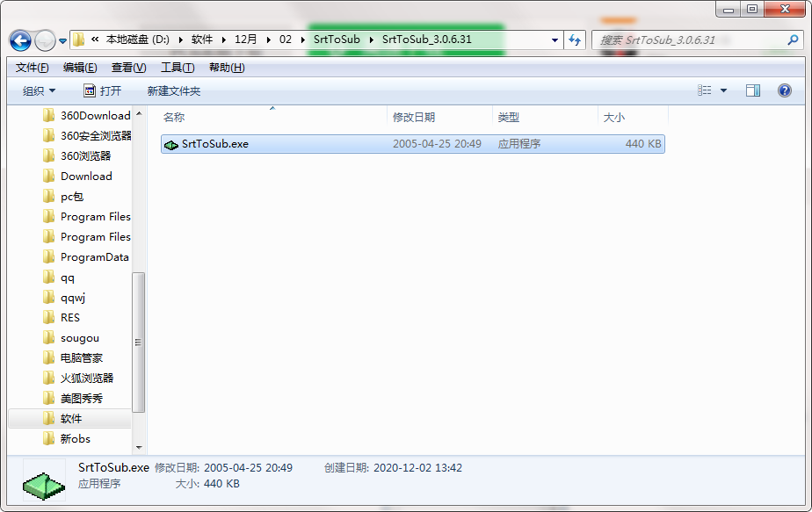Open the more view options dropdown arrow
The width and height of the screenshot is (812, 512).
[723, 90]
